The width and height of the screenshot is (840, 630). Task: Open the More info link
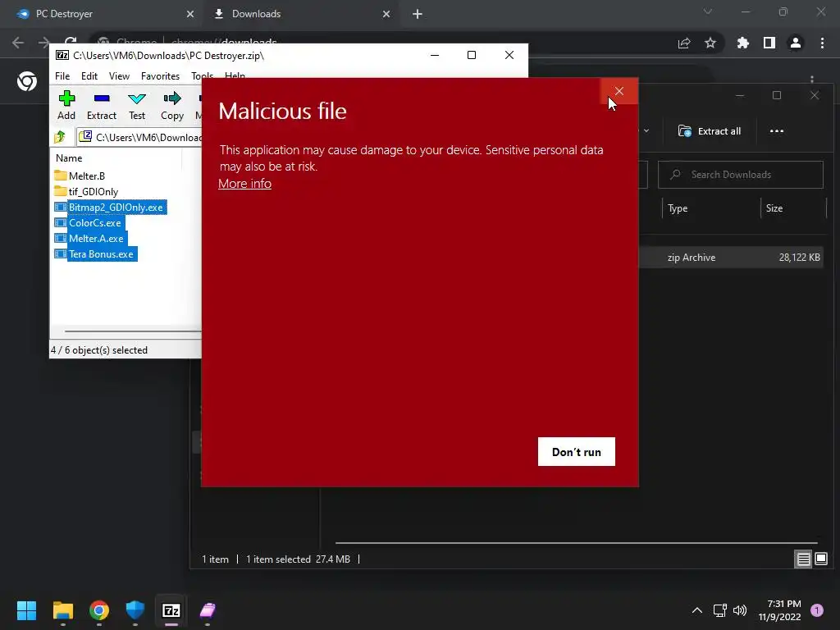click(x=244, y=183)
